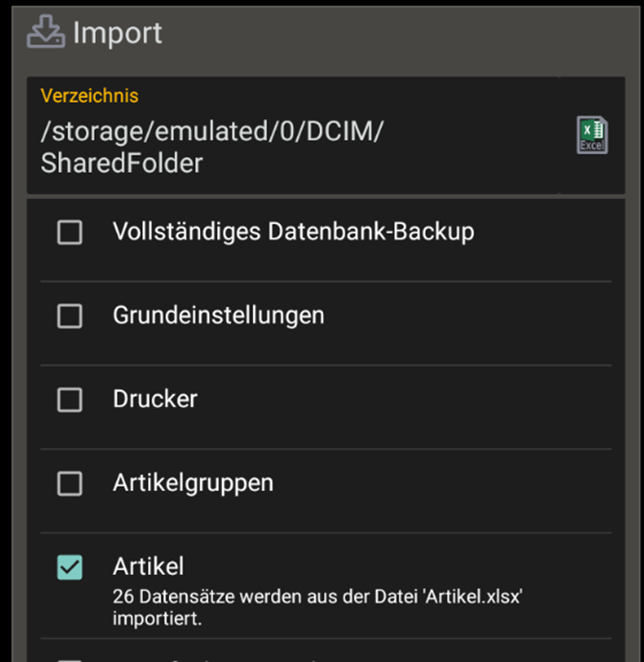The height and width of the screenshot is (662, 644).
Task: Click the Import download icon in header
Action: (x=46, y=32)
